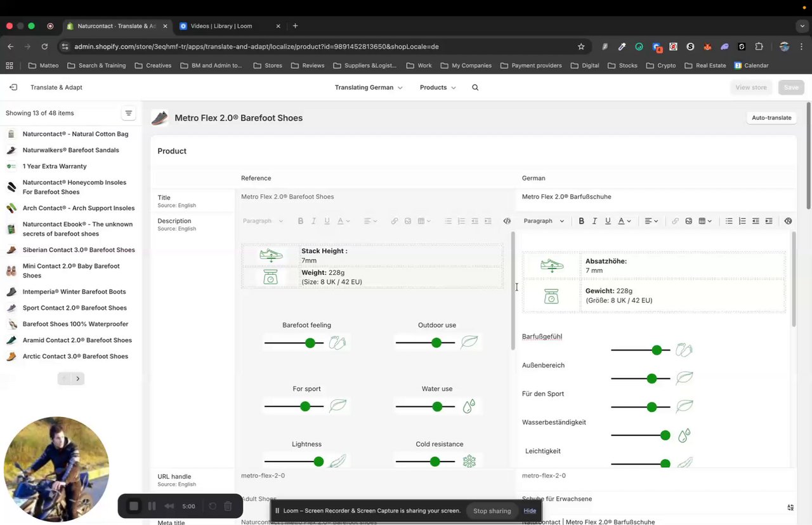
Task: Open the Calendar bookmark
Action: [751, 65]
